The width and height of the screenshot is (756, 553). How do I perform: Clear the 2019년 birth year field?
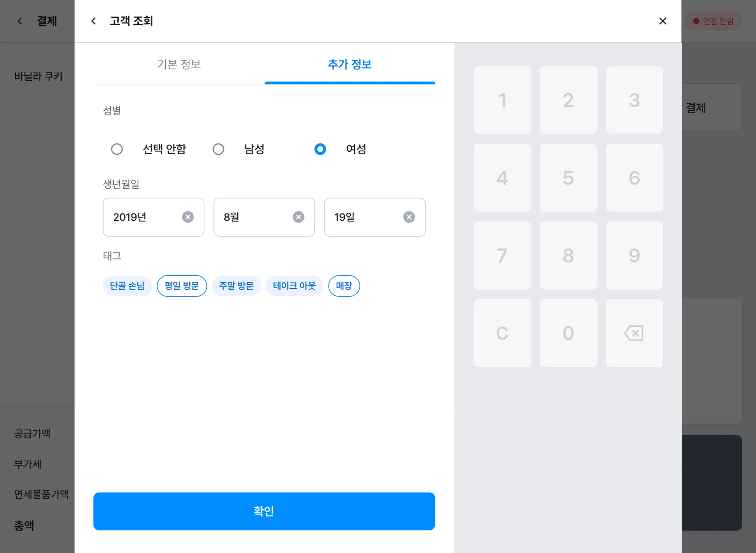[188, 217]
